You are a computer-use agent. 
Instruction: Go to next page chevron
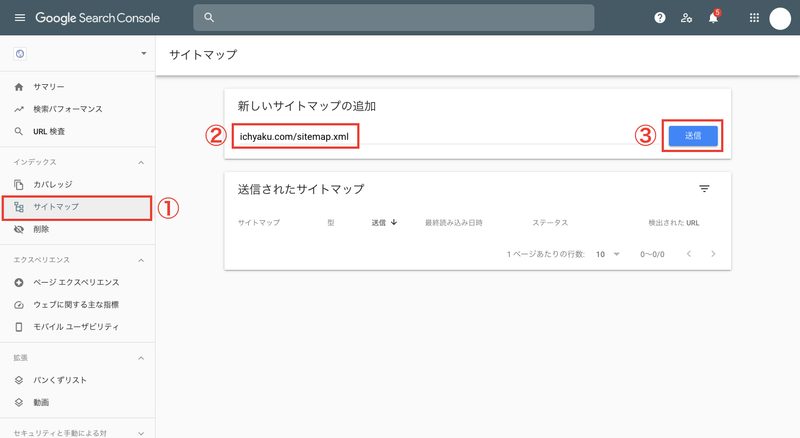pyautogui.click(x=713, y=254)
